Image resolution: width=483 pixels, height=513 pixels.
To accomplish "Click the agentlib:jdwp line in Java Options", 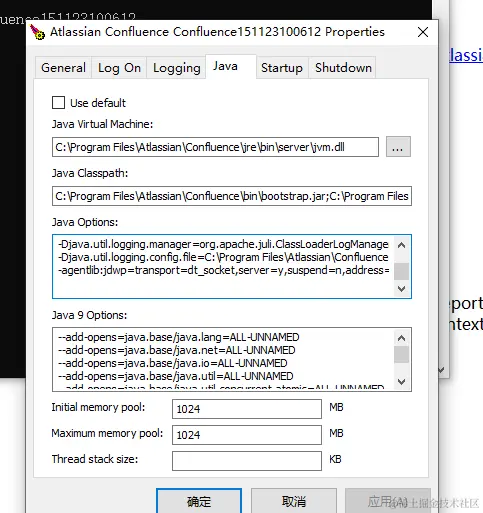I will tap(223, 270).
